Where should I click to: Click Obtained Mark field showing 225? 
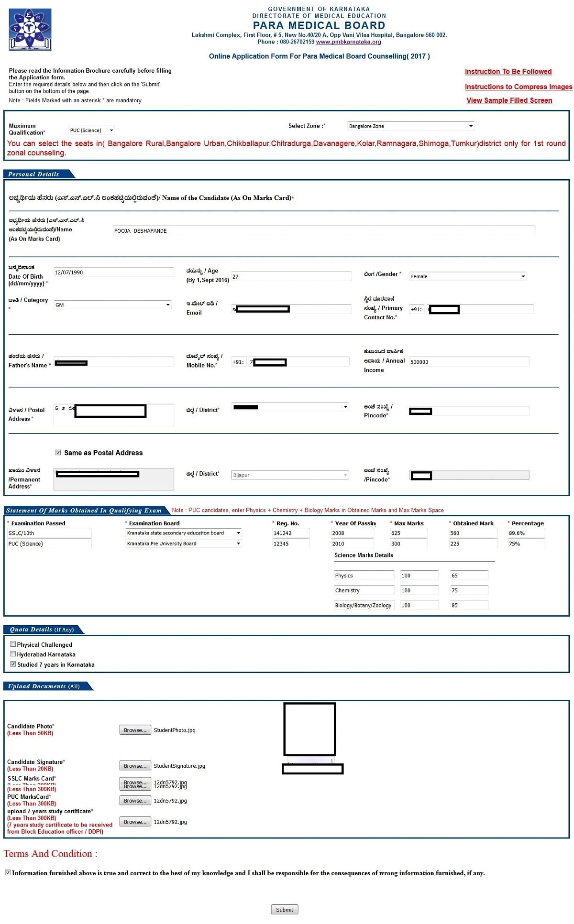pos(473,544)
